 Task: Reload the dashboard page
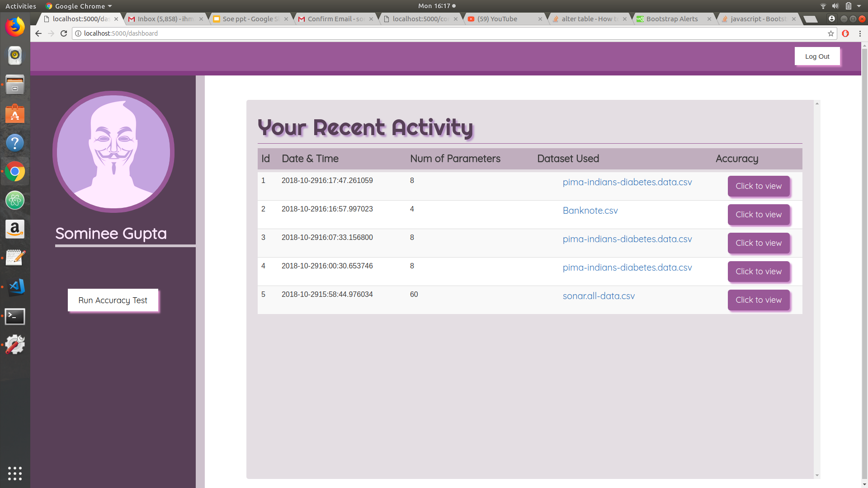pos(63,33)
